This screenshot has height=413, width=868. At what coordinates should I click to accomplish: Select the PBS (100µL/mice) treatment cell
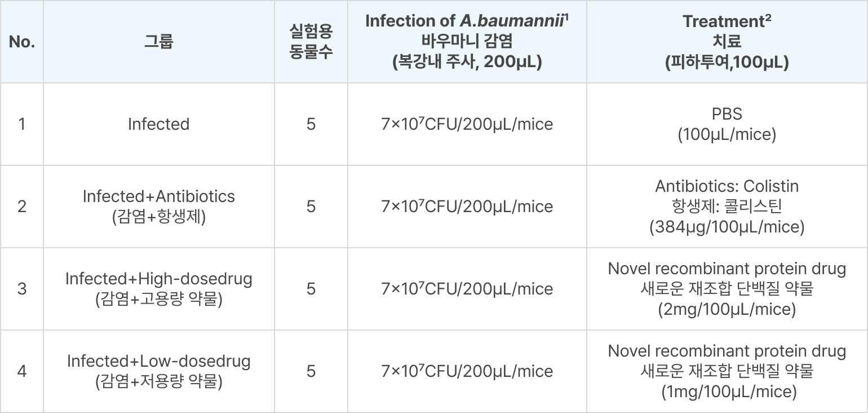point(727,124)
